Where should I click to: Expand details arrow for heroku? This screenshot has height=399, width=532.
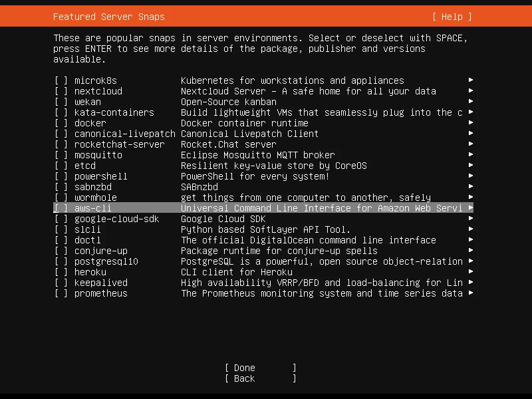(x=471, y=271)
